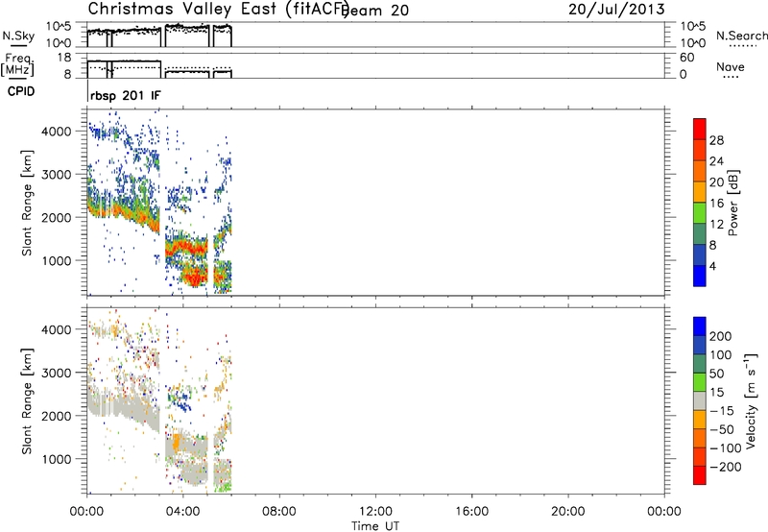Click the 12:00 time tick label
This screenshot has width=768, height=532.
click(x=375, y=512)
